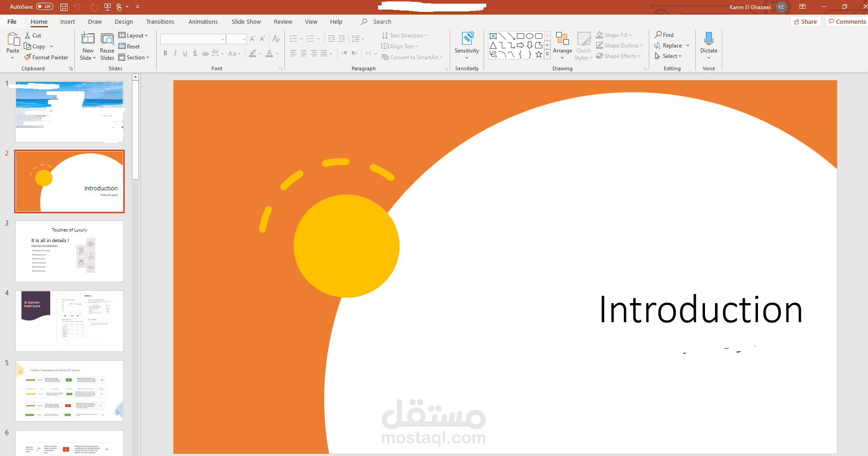Save the presentation from the quick access toolbar

coord(64,7)
